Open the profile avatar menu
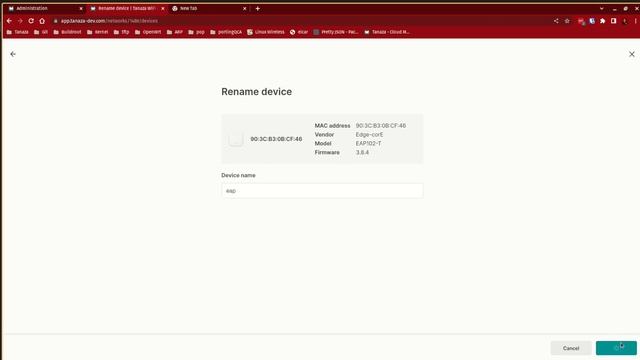 tap(624, 21)
